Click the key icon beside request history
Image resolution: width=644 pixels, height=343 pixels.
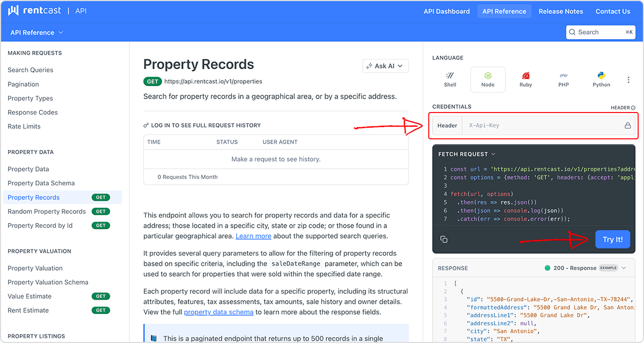click(x=146, y=125)
